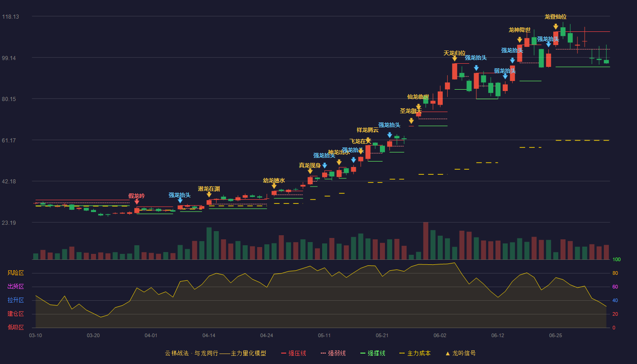Click the 118.13 price axis label
The height and width of the screenshot is (364, 637).
point(10,17)
